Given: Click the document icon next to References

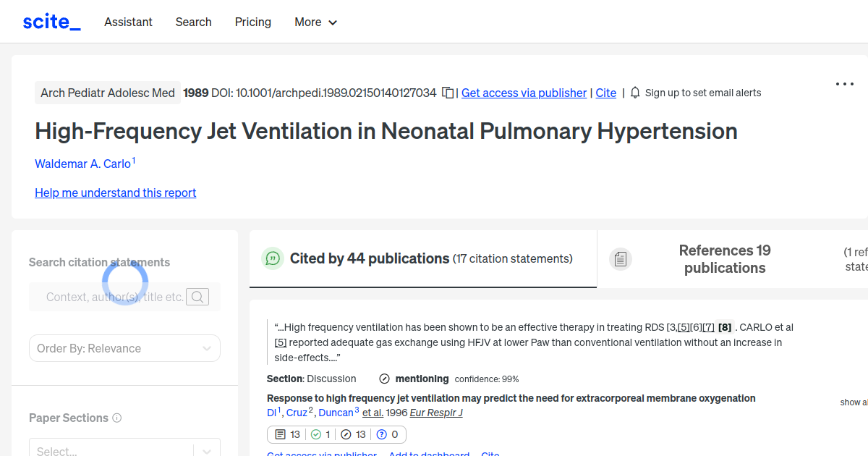Looking at the screenshot, I should (x=621, y=258).
